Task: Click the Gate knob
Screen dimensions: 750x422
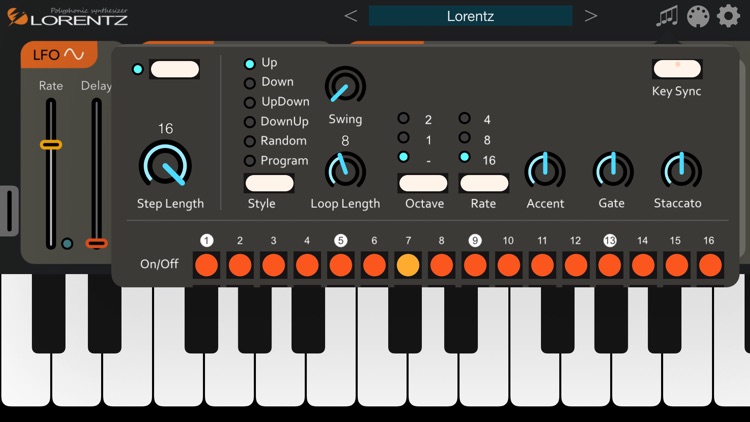Action: pyautogui.click(x=613, y=172)
